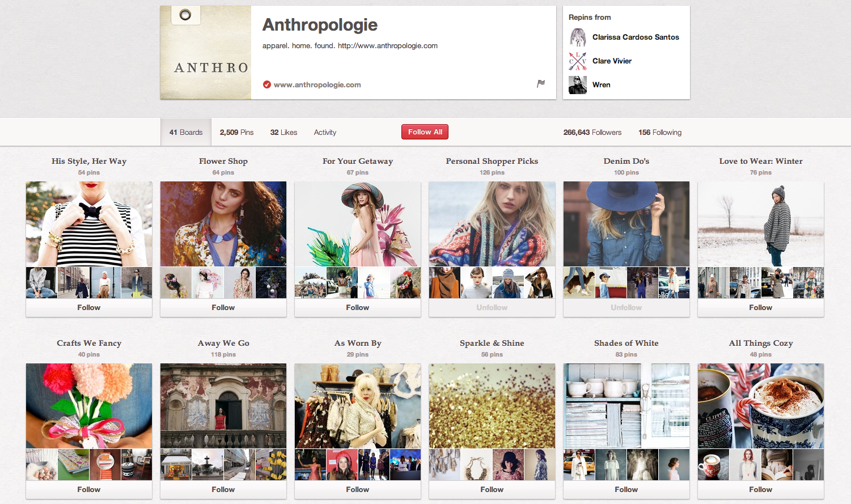Open Personal Shopper Picks board title

point(492,161)
